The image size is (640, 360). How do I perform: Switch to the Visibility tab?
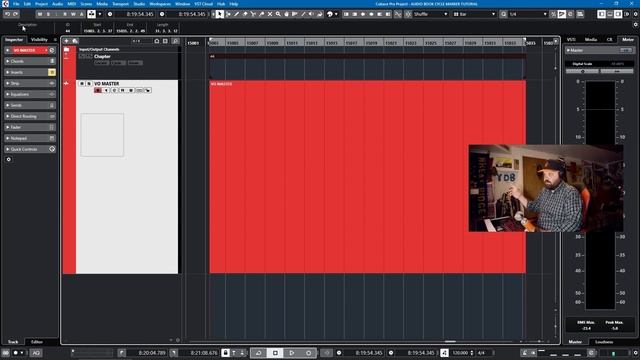coord(39,40)
